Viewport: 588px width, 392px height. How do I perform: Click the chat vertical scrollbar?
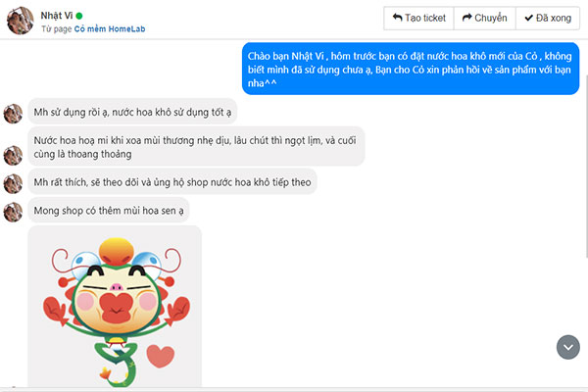[586, 167]
